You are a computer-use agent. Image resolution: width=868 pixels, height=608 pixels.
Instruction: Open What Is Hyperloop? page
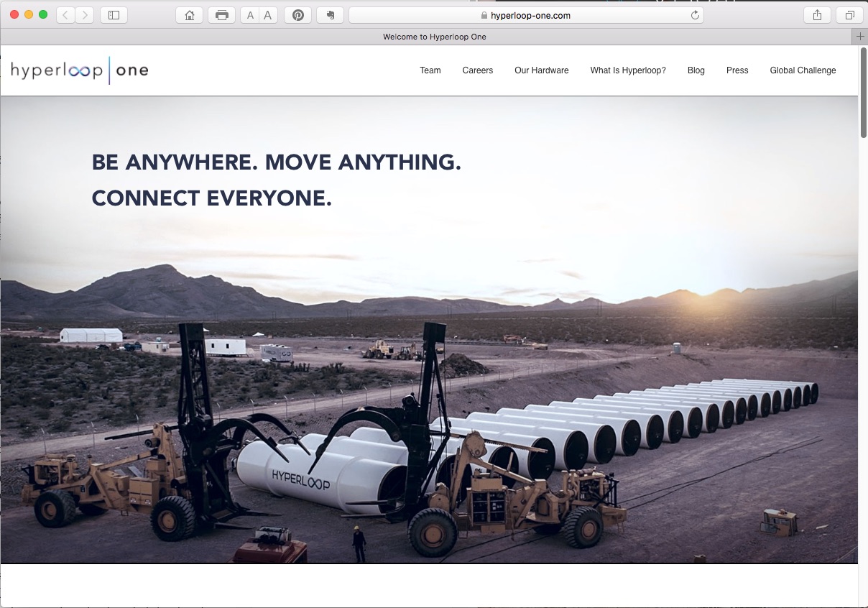628,70
